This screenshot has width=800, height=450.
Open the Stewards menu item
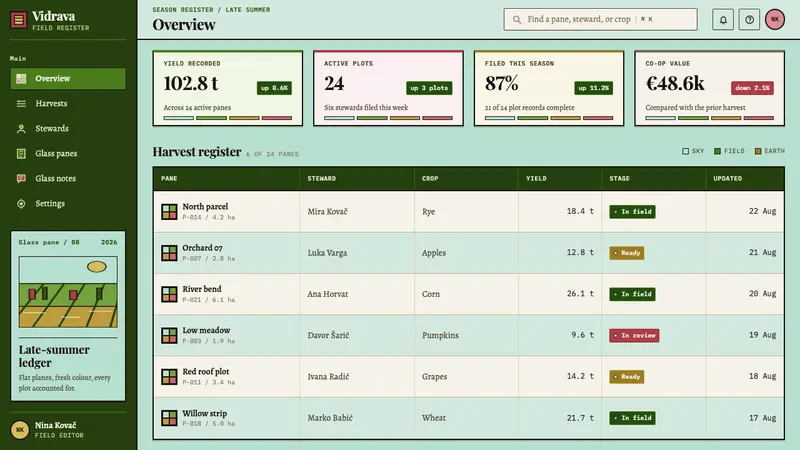tap(68, 129)
